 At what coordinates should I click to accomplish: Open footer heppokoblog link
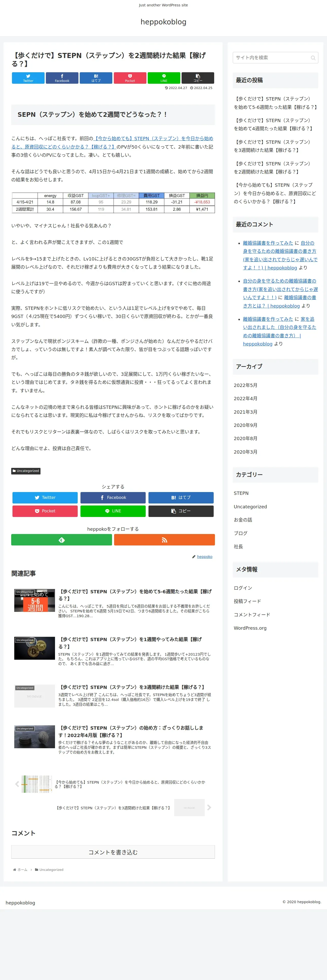pos(20,903)
